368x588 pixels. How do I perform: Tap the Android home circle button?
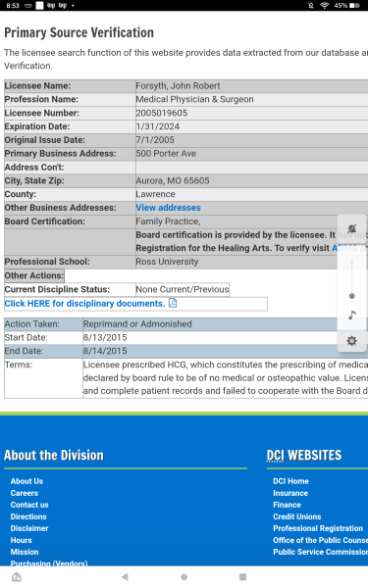[184, 577]
